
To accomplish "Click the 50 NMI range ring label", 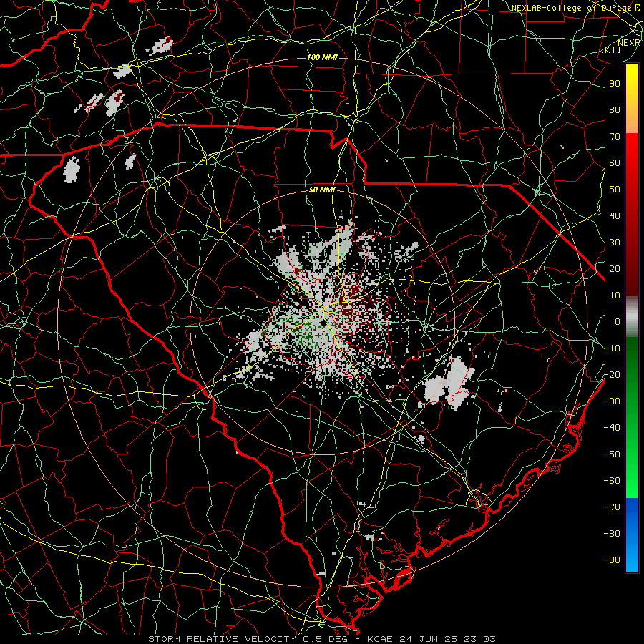I will (x=322, y=190).
